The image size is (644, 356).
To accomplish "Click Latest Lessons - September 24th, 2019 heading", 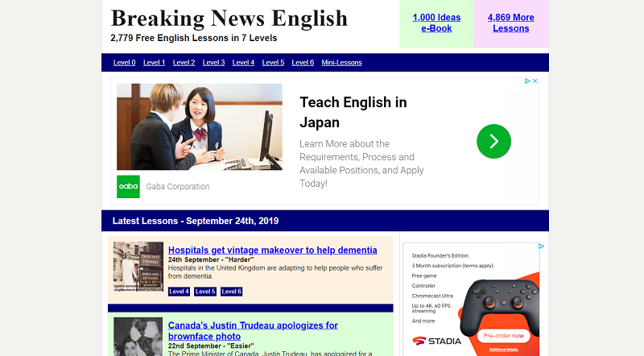I will click(x=196, y=221).
